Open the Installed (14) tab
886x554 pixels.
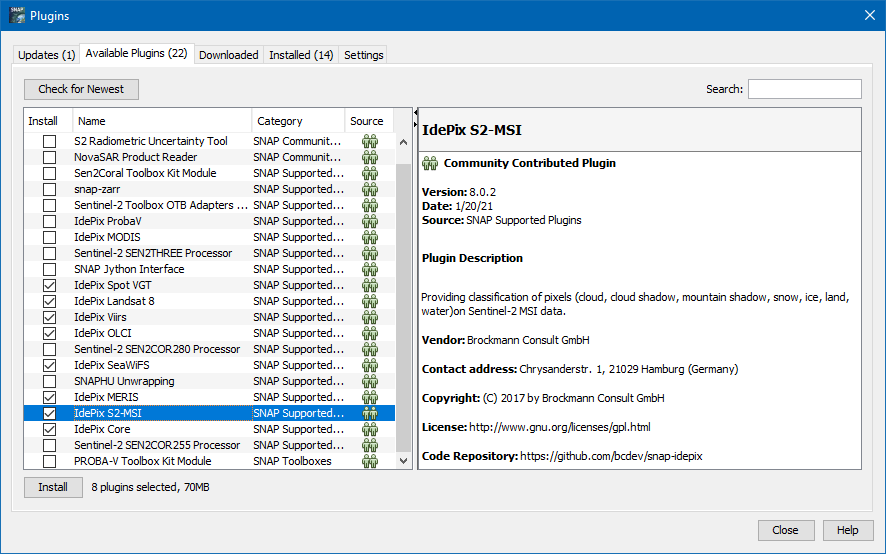(301, 55)
